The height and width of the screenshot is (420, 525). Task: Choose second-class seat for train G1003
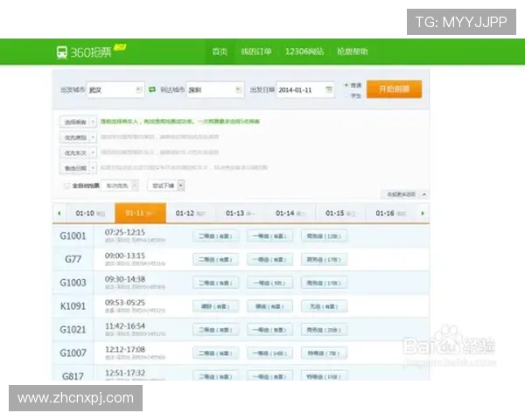[215, 283]
